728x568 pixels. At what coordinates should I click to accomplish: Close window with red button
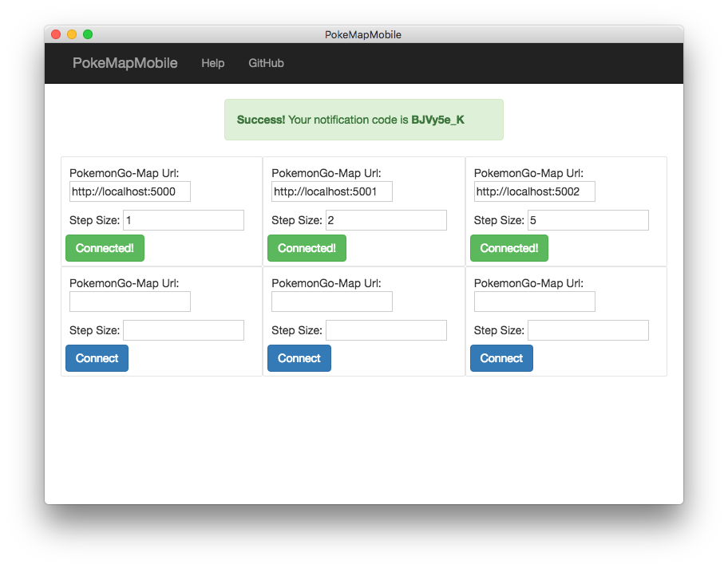click(x=56, y=34)
